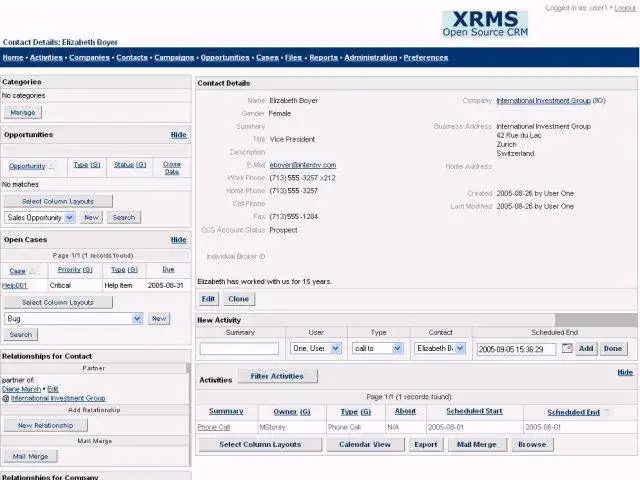Click Select Column Layouts in Opportunities panel
The image size is (640, 480).
pyautogui.click(x=58, y=201)
